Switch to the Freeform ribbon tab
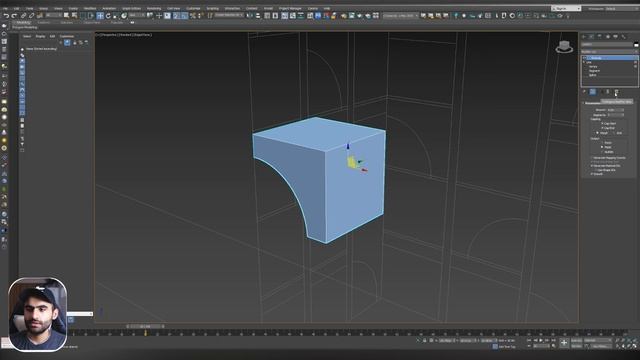The image size is (640, 360). coord(44,22)
